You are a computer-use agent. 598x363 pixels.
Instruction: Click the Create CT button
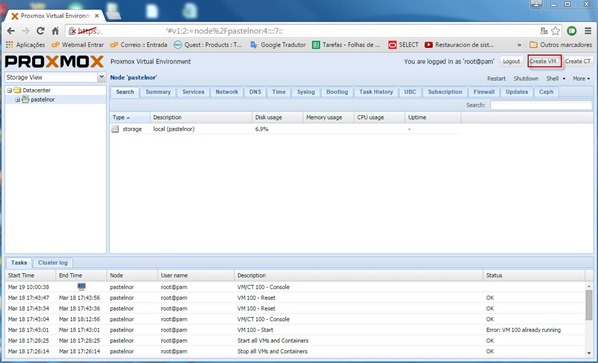(x=578, y=61)
